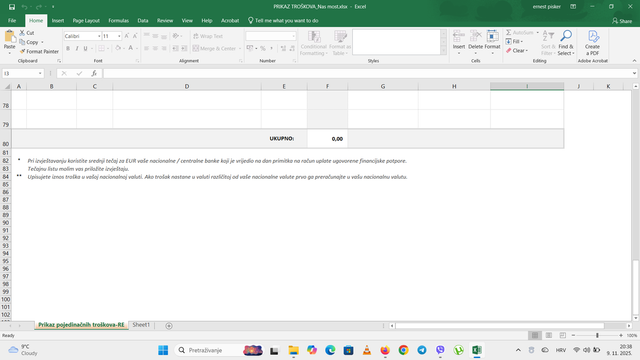Image resolution: width=640 pixels, height=360 pixels.
Task: Click Tell me what you want to do
Action: [283, 20]
